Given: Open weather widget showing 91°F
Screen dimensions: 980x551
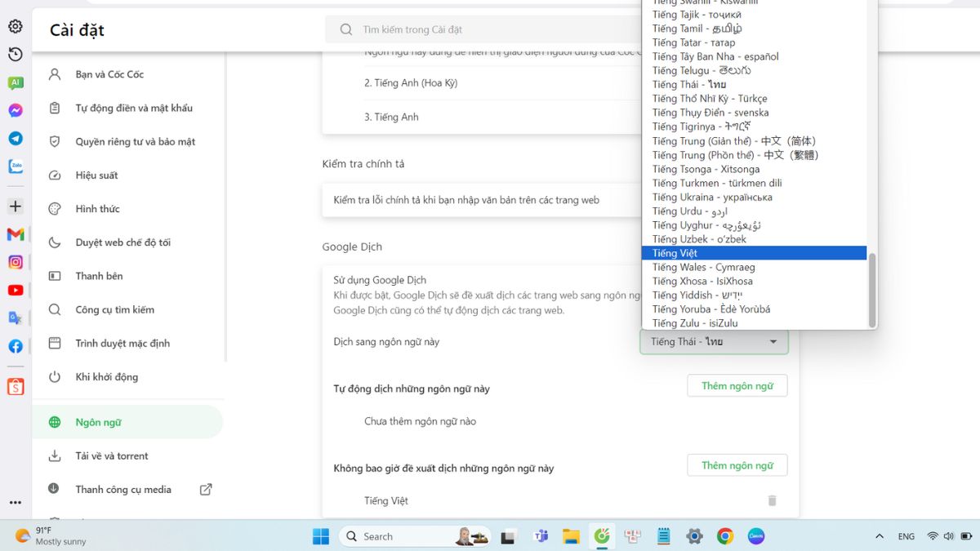Looking at the screenshot, I should click(x=51, y=535).
